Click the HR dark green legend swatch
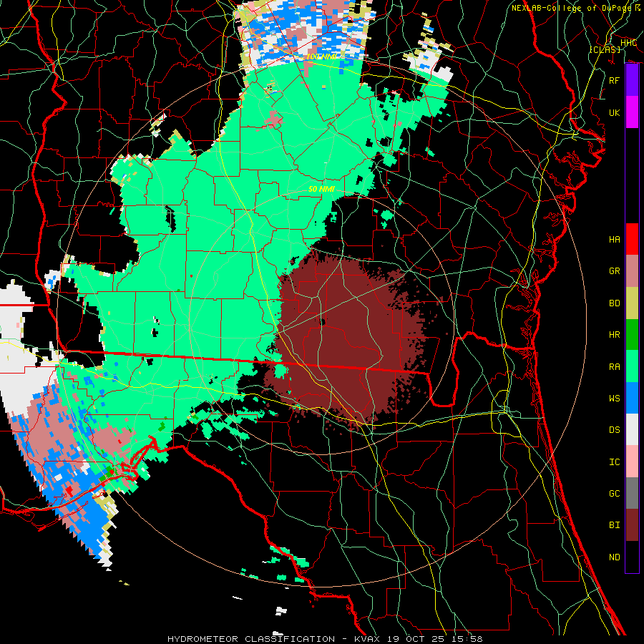The width and height of the screenshot is (644, 644). [632, 335]
